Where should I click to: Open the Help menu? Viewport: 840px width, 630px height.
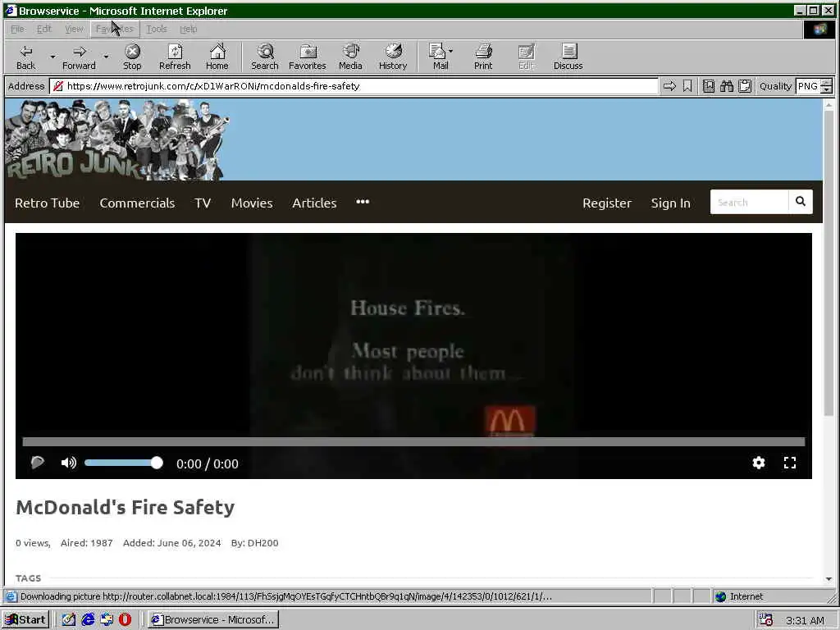pos(188,29)
